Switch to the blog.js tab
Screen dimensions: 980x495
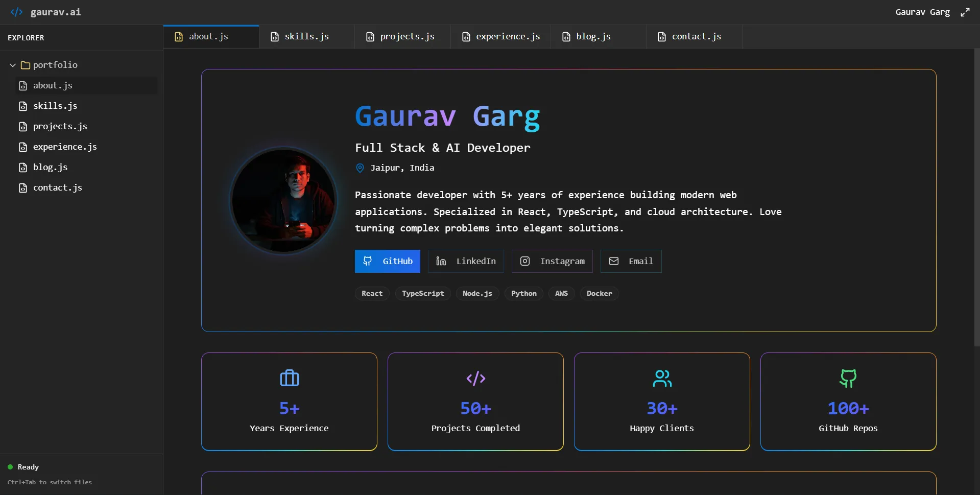599,37
